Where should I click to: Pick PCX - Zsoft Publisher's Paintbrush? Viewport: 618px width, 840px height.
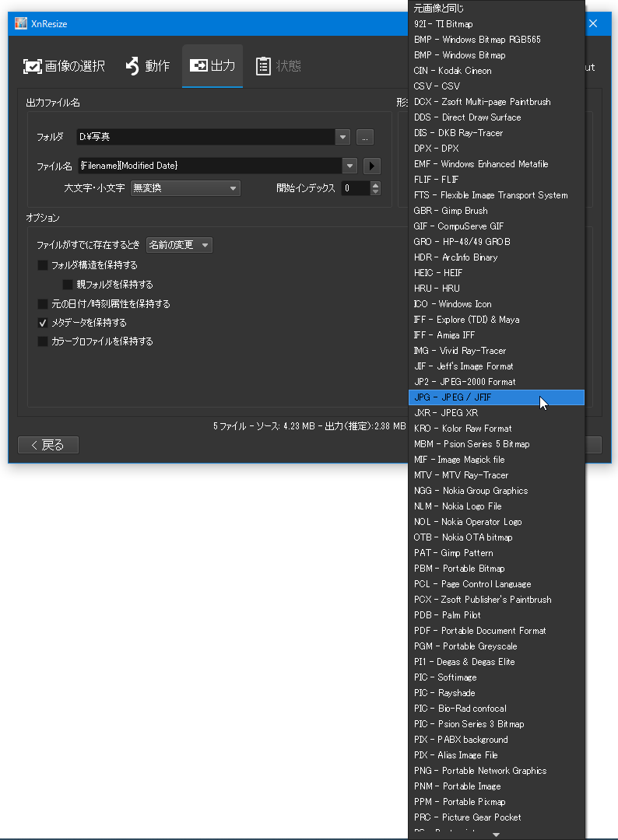497,600
